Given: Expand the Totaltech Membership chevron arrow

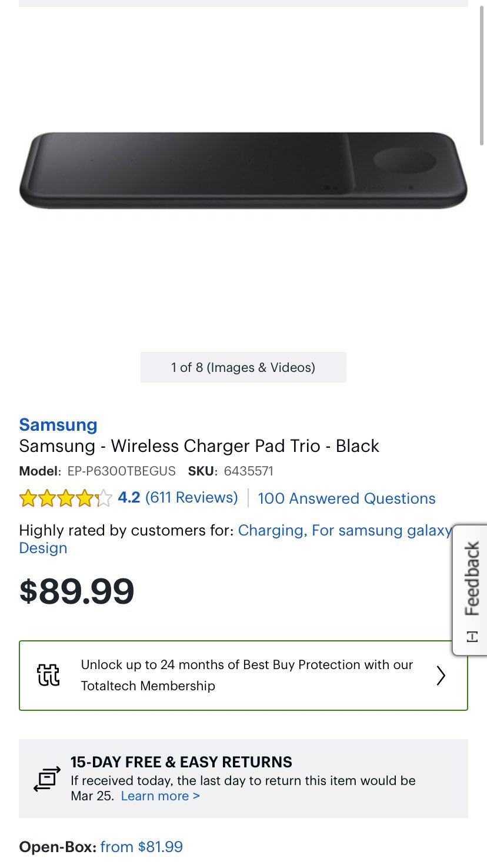Looking at the screenshot, I should 441,676.
